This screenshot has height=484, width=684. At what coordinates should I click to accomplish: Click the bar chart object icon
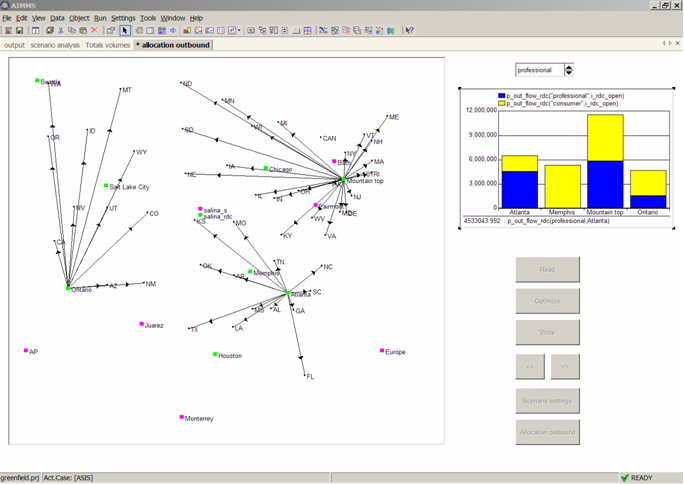187,30
